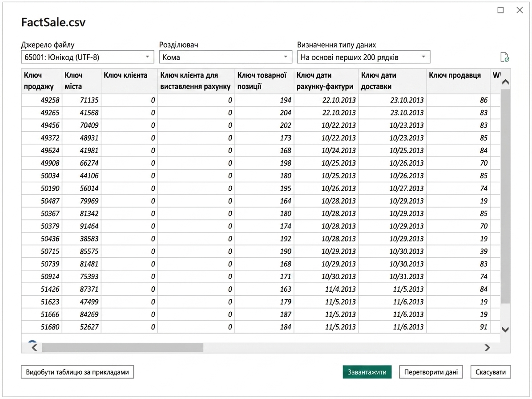
Task: Click city key cell 79969
Action: pos(81,201)
